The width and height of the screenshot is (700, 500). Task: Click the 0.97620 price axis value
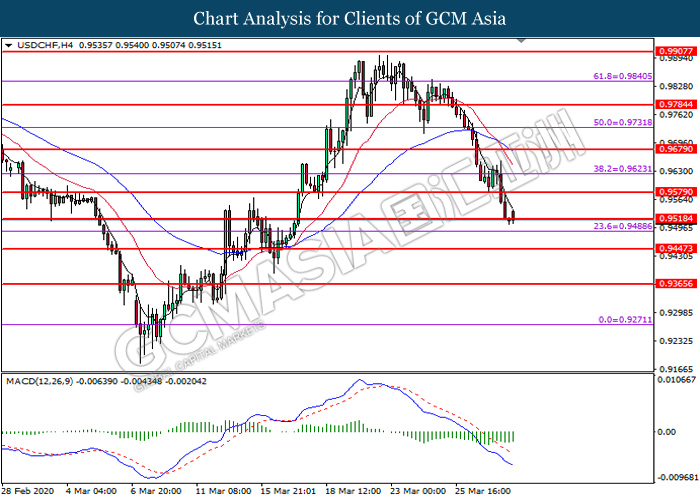[x=677, y=115]
